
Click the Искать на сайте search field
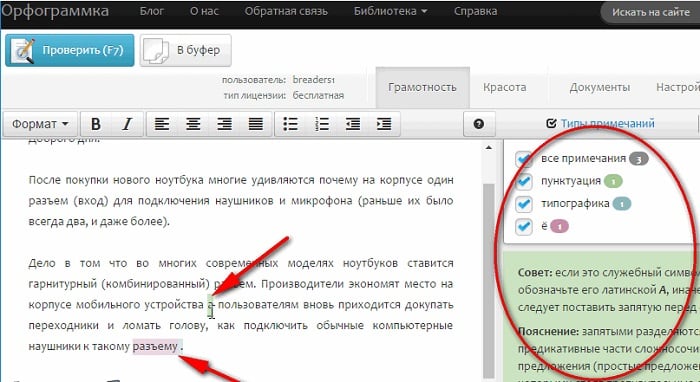tap(650, 12)
